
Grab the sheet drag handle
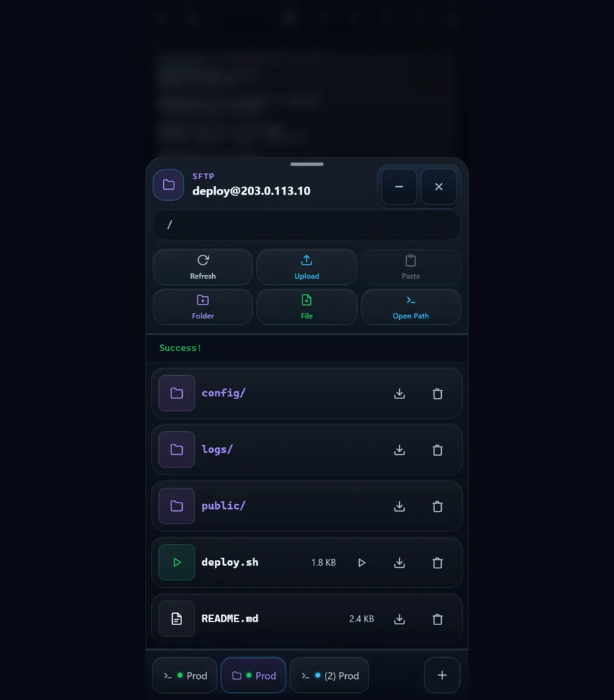pyautogui.click(x=307, y=164)
